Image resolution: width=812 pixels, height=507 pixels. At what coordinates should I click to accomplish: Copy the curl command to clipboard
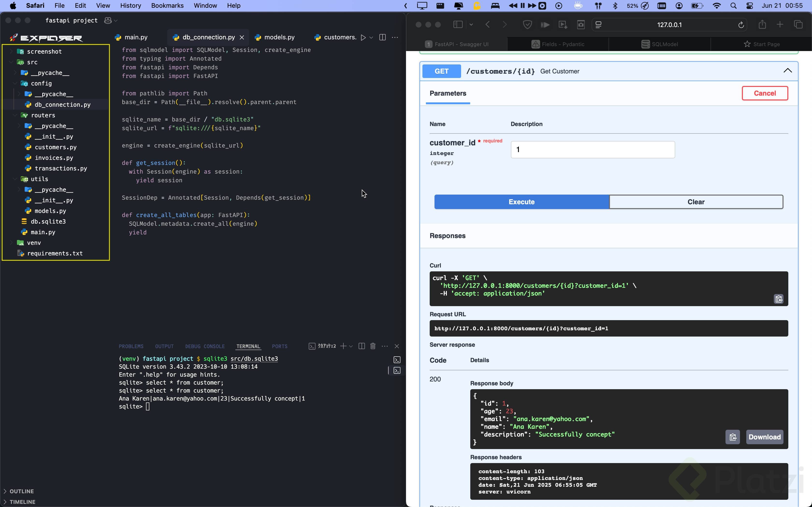click(778, 299)
